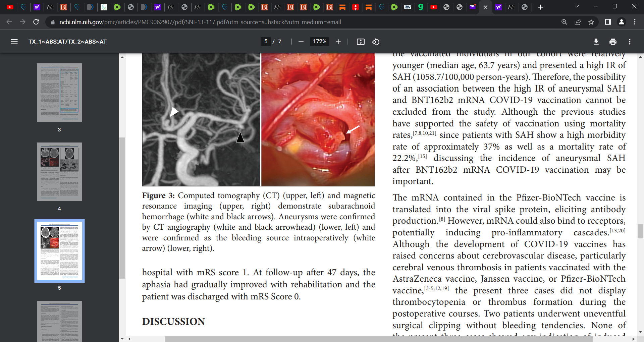Click the address bar URL

(x=200, y=22)
